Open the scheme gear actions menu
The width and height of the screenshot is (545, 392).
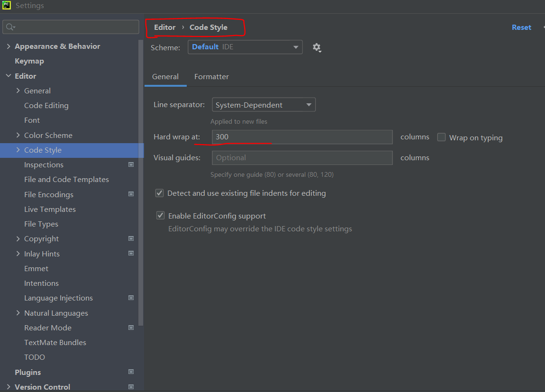click(317, 47)
